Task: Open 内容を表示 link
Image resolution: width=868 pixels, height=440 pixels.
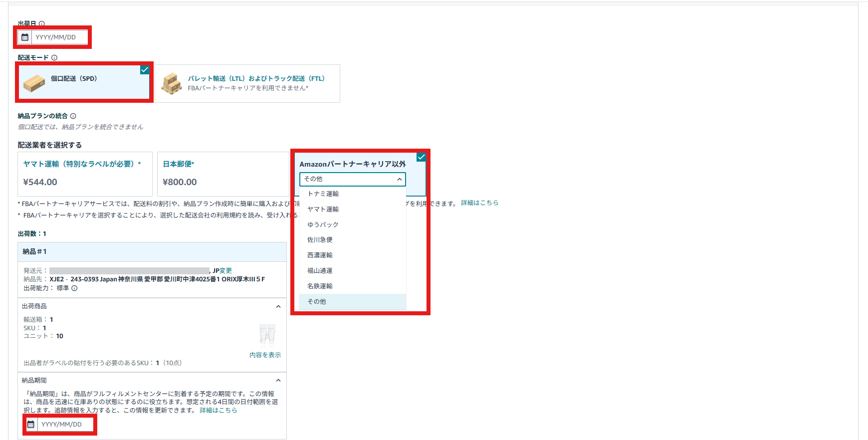Action: (265, 355)
